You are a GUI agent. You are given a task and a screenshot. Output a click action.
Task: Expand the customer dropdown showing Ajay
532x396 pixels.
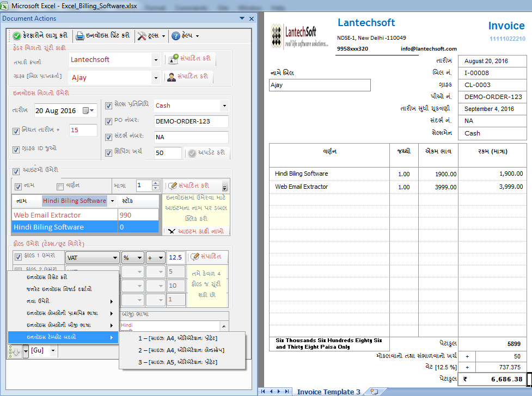(x=156, y=78)
